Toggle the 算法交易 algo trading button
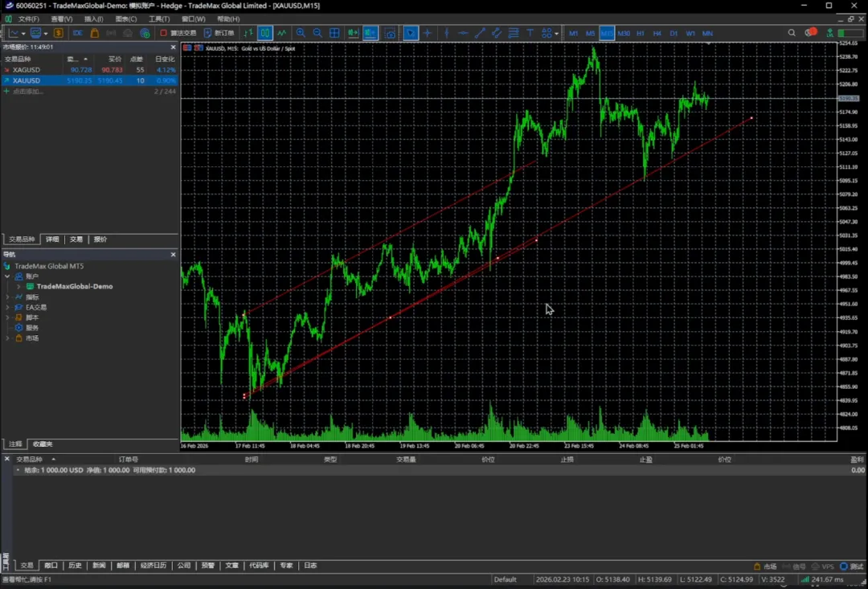This screenshot has height=589, width=868. [178, 33]
